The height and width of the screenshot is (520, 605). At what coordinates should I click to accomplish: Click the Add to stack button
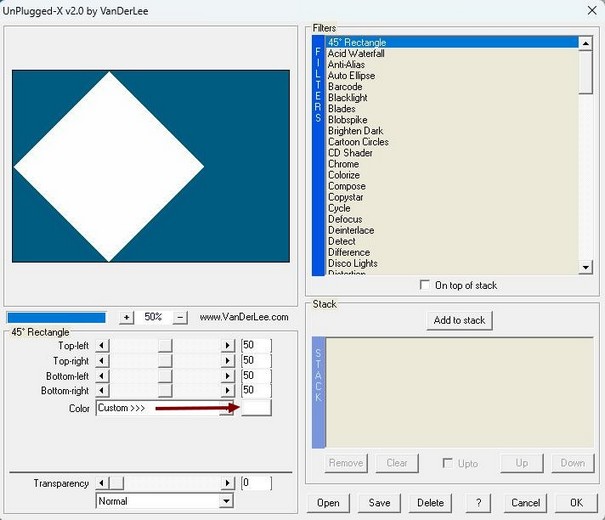459,320
